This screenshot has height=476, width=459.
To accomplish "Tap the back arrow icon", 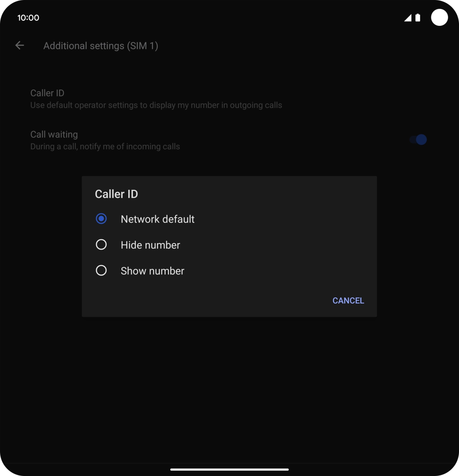I will (20, 45).
